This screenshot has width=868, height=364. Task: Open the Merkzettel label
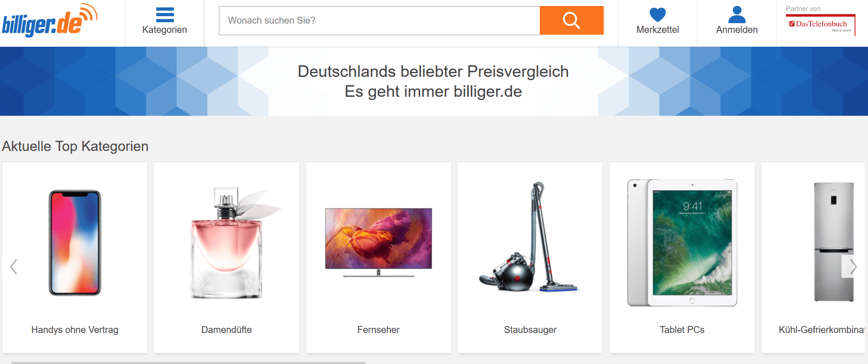pos(657,30)
